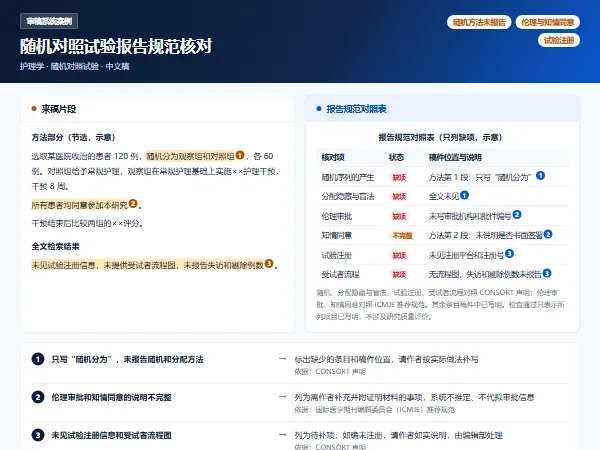This screenshot has height=450, width=600.
Task: Click the 稿件位置与说明 column header
Action: point(455,157)
